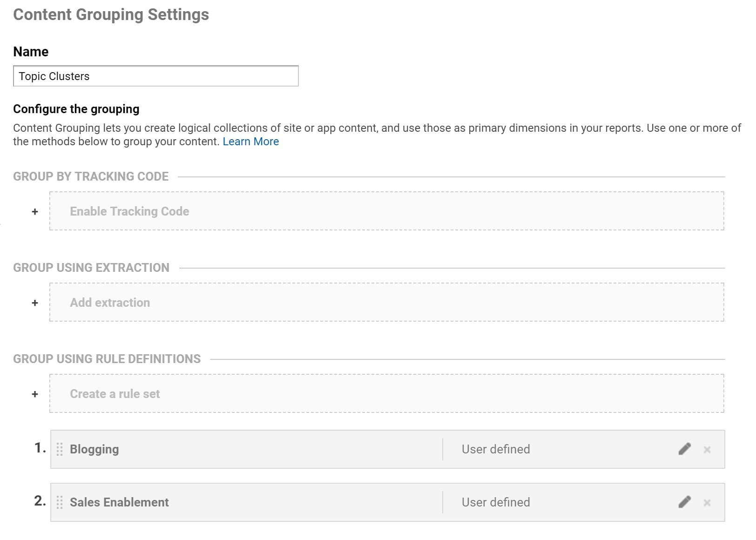Click the plus icon beside Create a rule set
This screenshot has height=540, width=756.
click(x=35, y=394)
